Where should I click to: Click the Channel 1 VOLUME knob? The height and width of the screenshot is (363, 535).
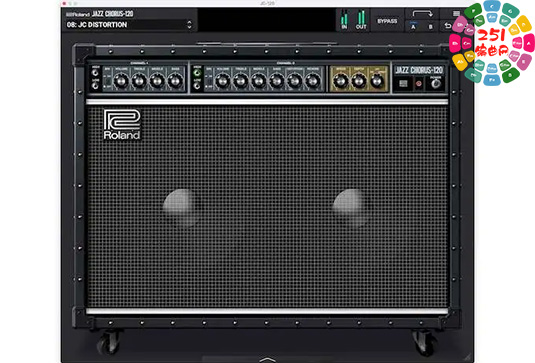pyautogui.click(x=121, y=81)
